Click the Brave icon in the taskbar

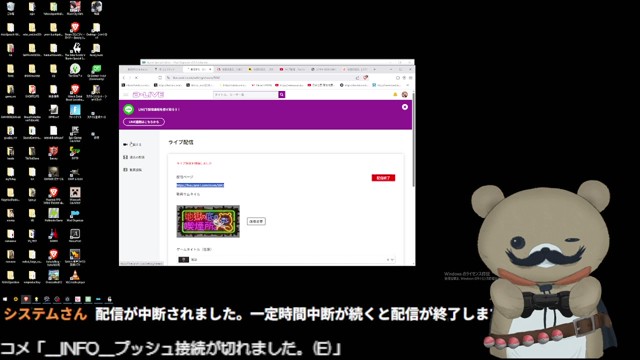pos(26,299)
